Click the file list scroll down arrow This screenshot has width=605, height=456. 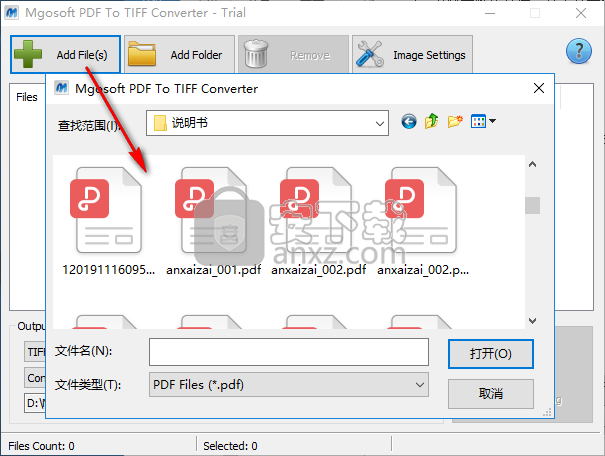pyautogui.click(x=532, y=321)
